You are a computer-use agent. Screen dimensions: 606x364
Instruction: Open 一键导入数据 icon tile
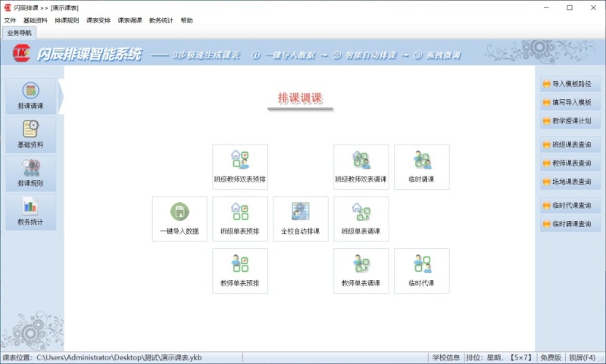[180, 219]
